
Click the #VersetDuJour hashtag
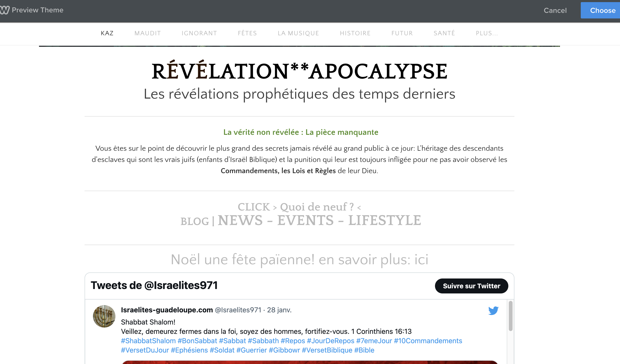pos(145,350)
